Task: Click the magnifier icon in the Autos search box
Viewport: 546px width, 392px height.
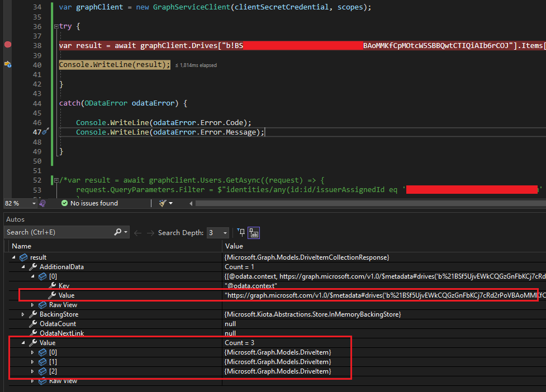Action: (117, 231)
